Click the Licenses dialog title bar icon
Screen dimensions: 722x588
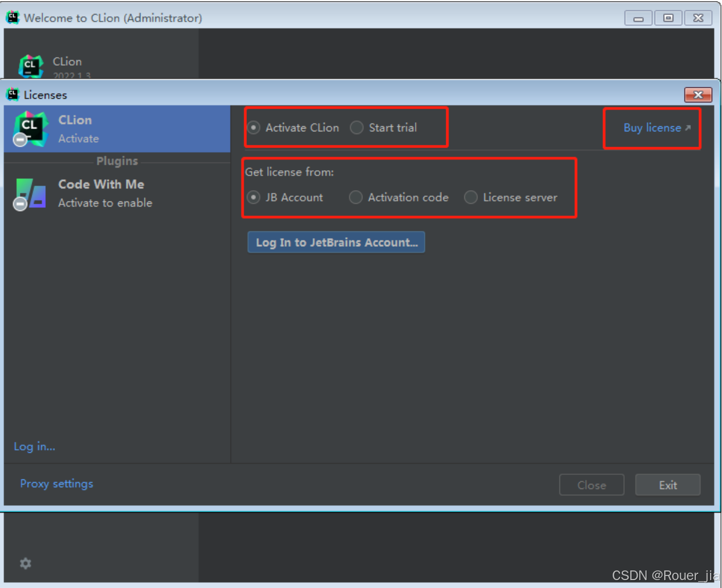click(12, 95)
